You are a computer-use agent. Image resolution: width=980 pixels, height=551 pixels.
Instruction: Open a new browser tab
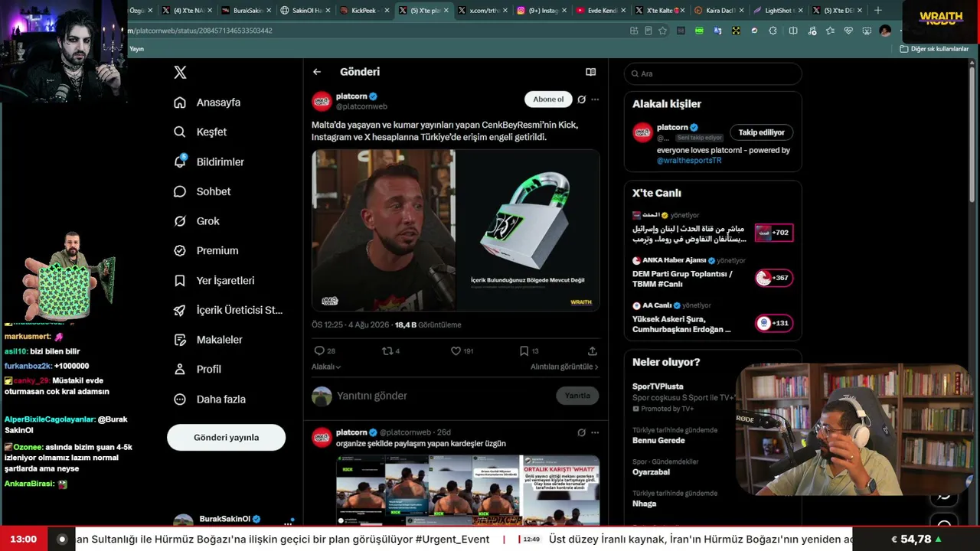click(877, 11)
